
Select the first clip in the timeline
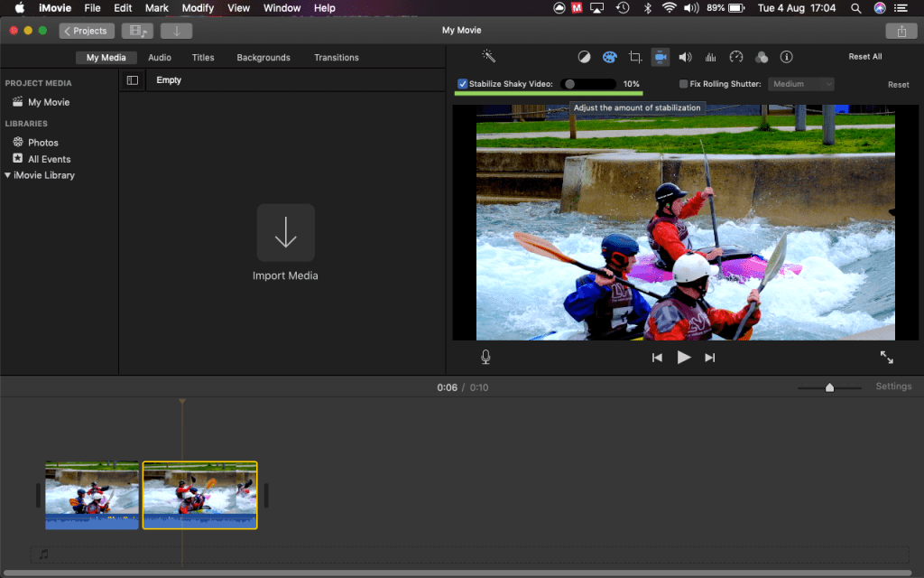click(x=92, y=494)
